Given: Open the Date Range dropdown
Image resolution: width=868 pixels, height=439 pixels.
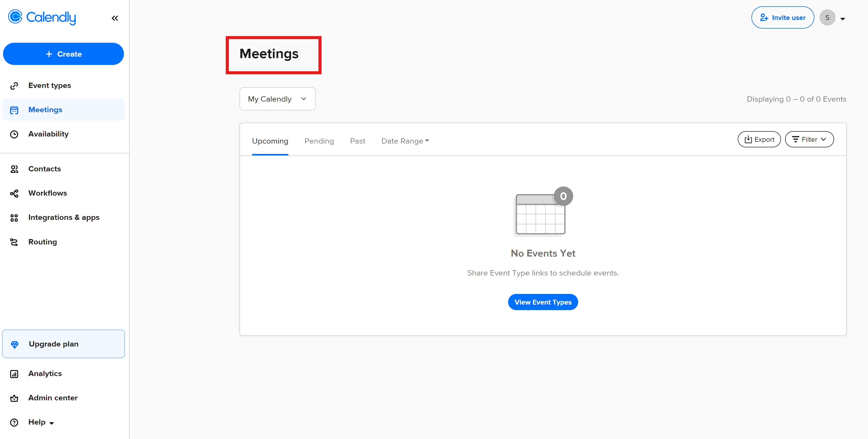Looking at the screenshot, I should click(x=405, y=141).
